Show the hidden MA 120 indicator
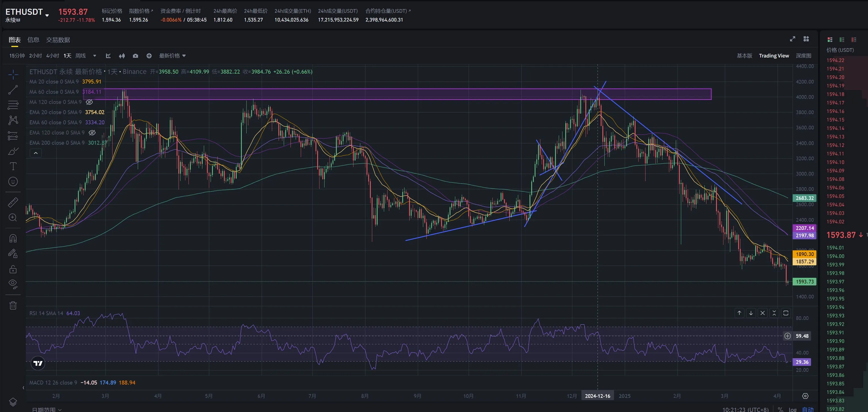The image size is (868, 412). pos(89,102)
